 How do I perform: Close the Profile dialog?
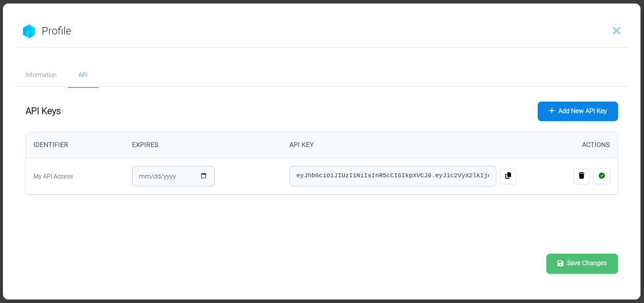(x=616, y=31)
